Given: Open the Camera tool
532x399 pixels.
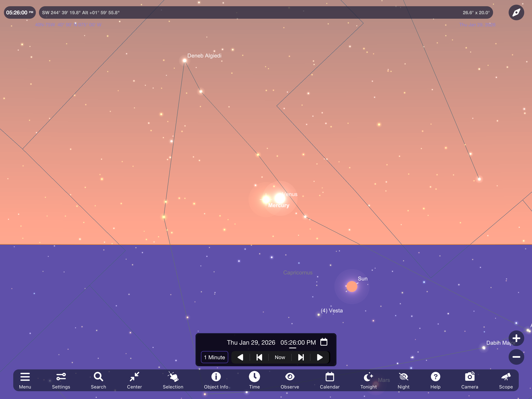Looking at the screenshot, I should click(x=469, y=380).
